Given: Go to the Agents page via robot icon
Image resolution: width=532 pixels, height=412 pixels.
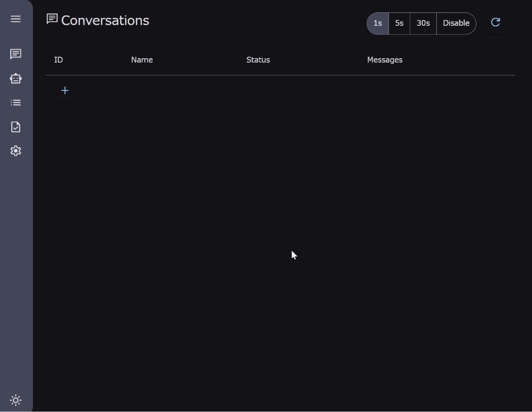Looking at the screenshot, I should [15, 78].
